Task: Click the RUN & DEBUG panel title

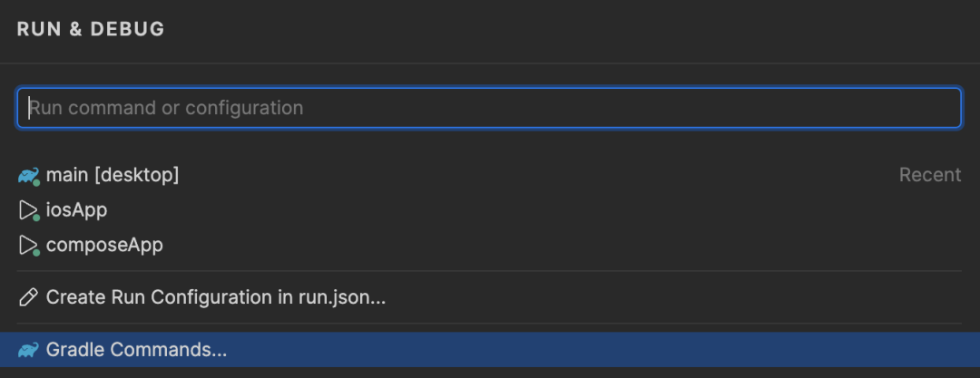Action: (91, 29)
